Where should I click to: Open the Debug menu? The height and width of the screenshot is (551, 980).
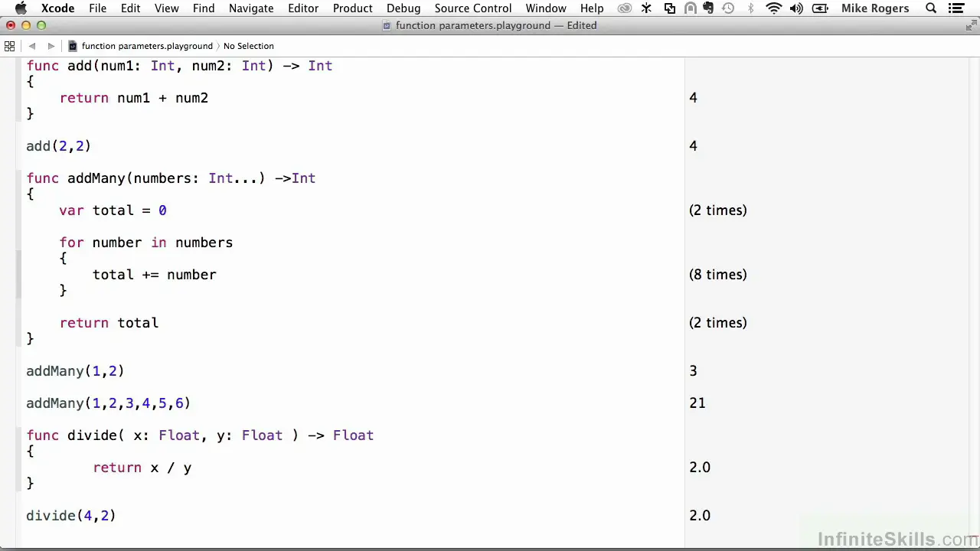(x=403, y=8)
